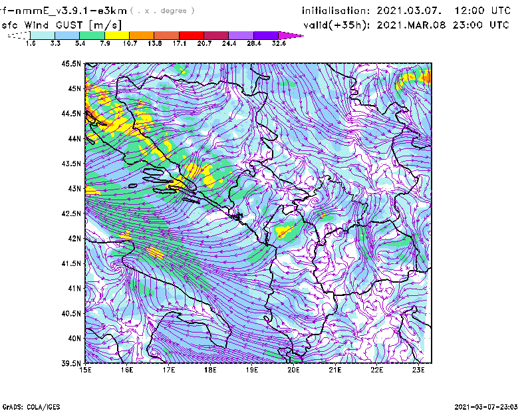The height and width of the screenshot is (411, 532).
Task: Click the "sfc Wind GUST [m/s]" title
Action: [61, 25]
